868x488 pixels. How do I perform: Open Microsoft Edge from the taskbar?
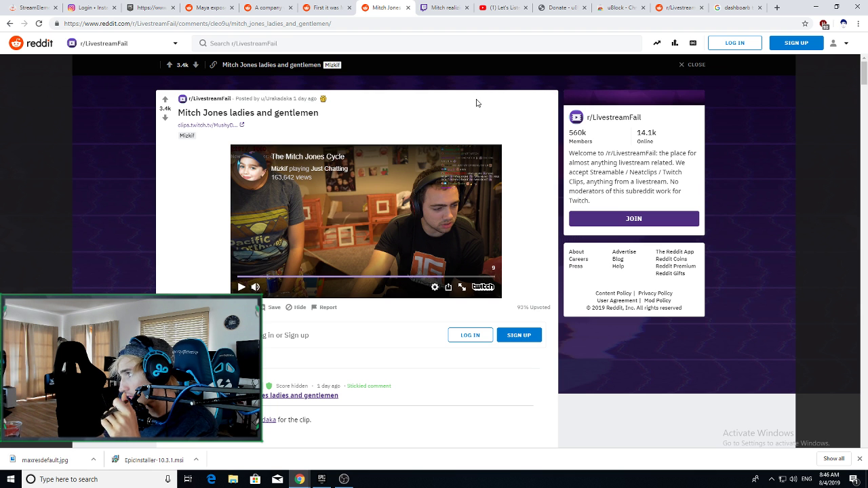point(211,479)
